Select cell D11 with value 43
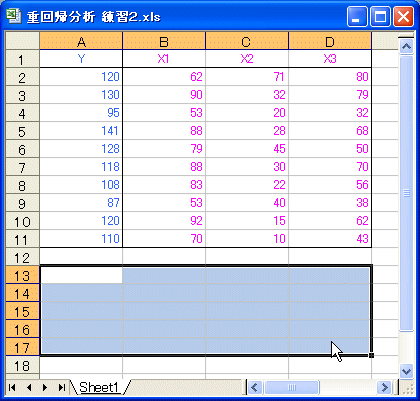Viewport: 420px width, 401px height. click(330, 239)
